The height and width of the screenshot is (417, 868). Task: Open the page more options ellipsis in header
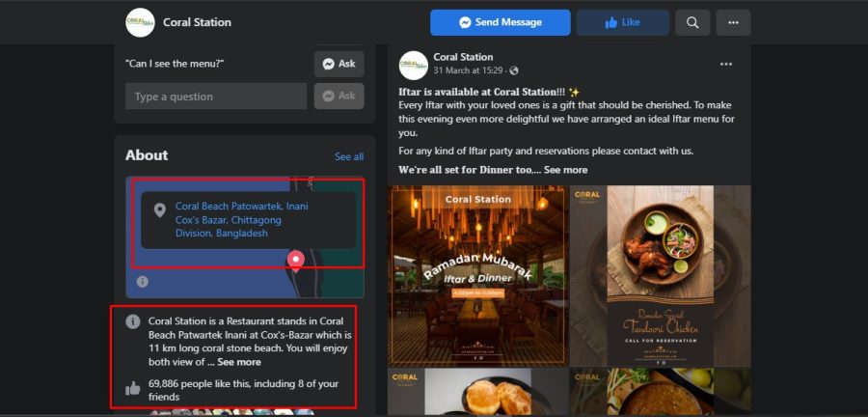coord(734,23)
